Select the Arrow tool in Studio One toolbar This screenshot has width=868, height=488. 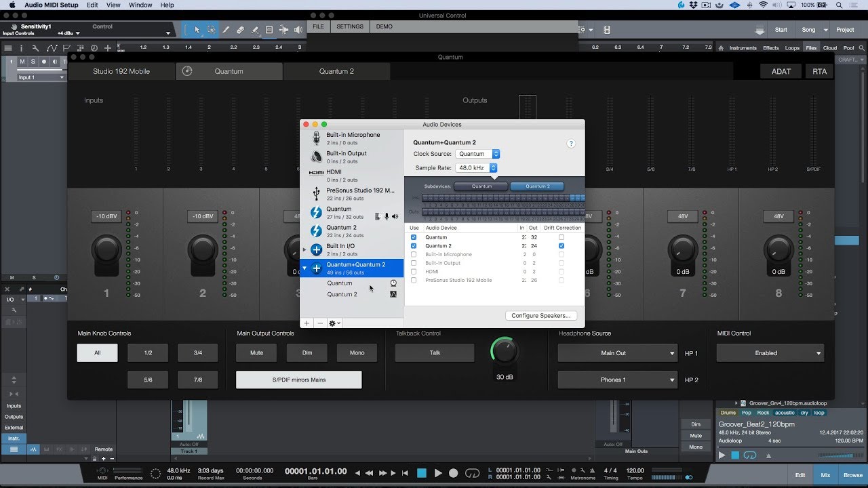197,30
